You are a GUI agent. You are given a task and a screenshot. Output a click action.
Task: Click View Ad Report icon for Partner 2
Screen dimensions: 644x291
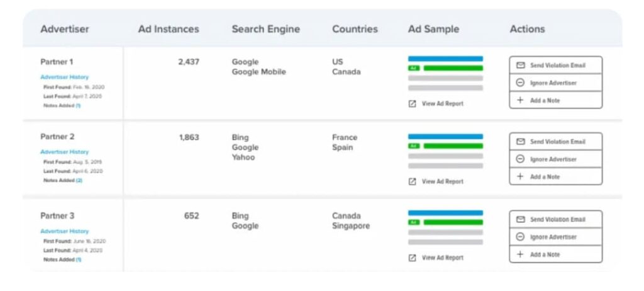[413, 181]
